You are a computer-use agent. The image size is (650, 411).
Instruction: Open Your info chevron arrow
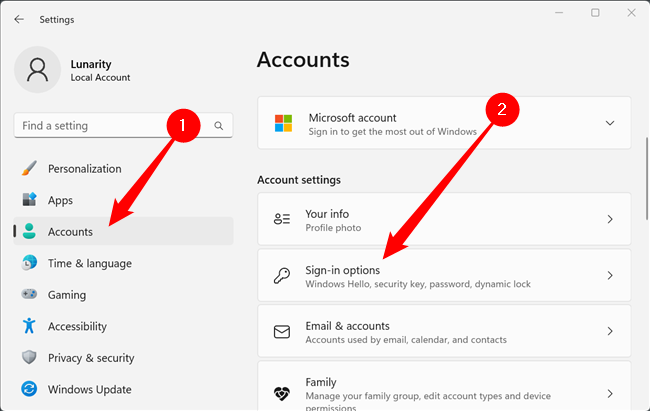coord(610,219)
